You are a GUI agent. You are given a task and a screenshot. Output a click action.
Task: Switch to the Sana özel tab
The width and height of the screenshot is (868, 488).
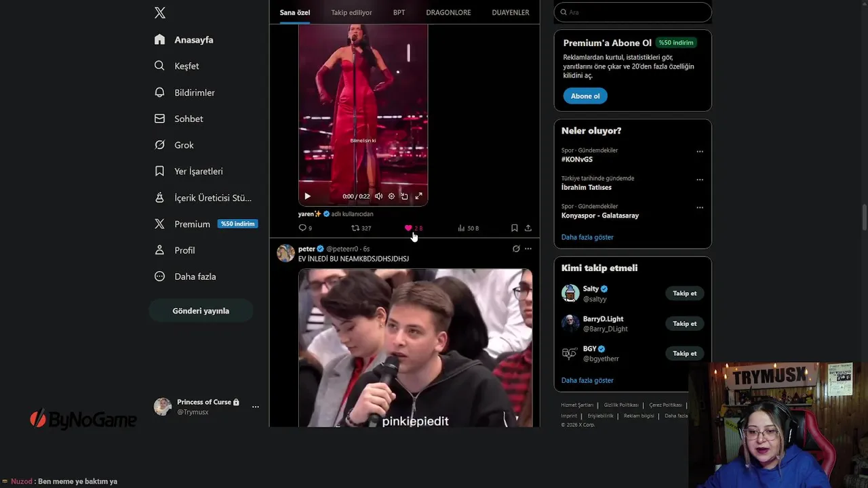pyautogui.click(x=295, y=13)
